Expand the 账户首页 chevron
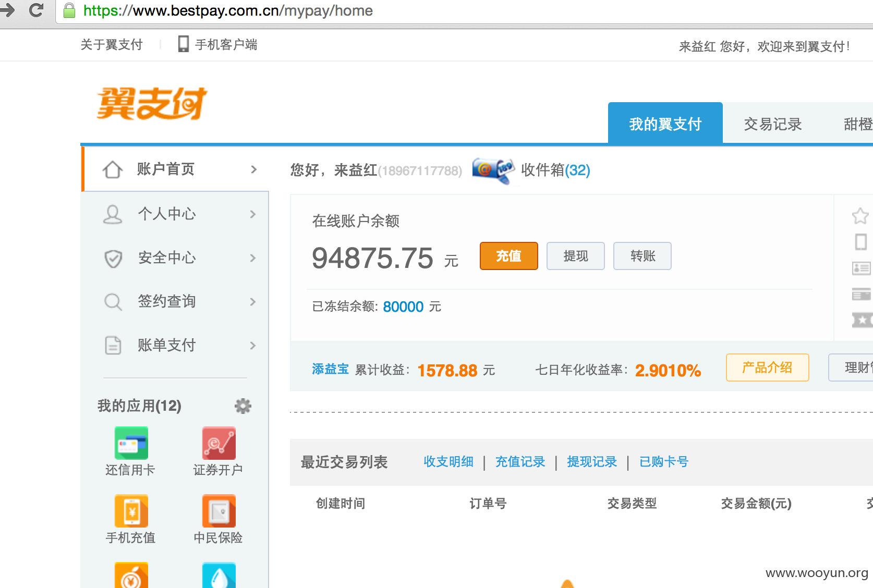 254,169
